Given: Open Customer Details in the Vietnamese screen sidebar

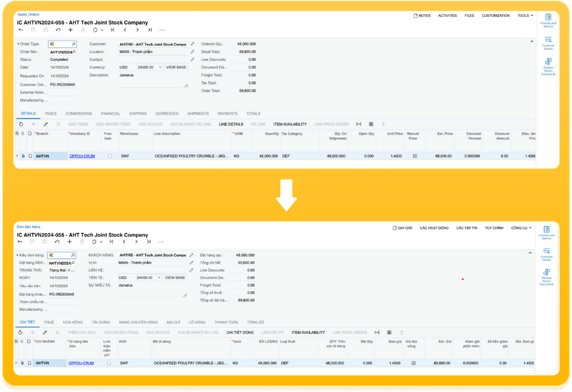Looking at the screenshot, I should (x=546, y=253).
